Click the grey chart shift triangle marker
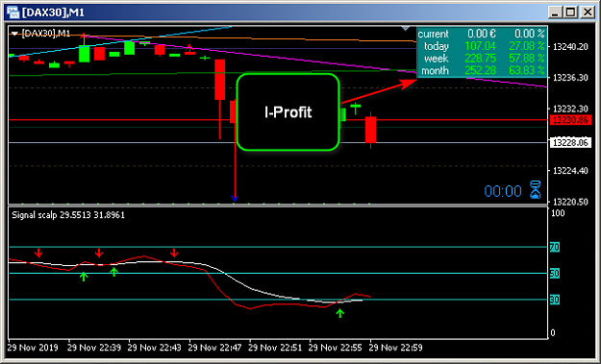 (406, 28)
